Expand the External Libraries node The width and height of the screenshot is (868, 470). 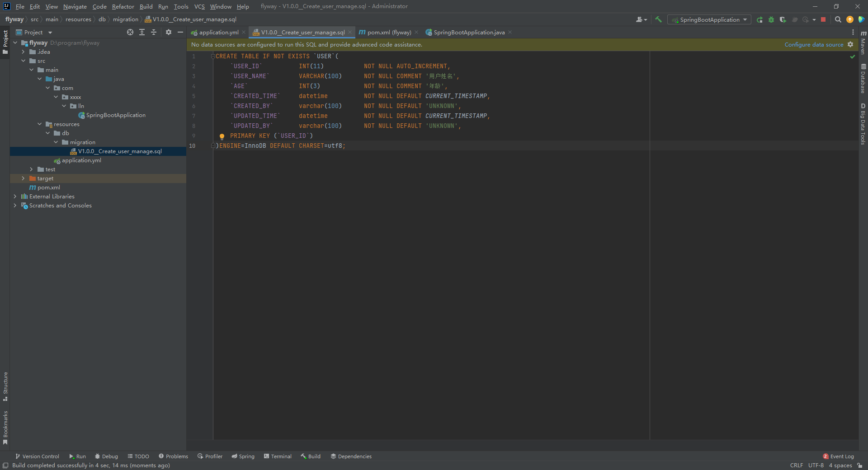[16, 196]
